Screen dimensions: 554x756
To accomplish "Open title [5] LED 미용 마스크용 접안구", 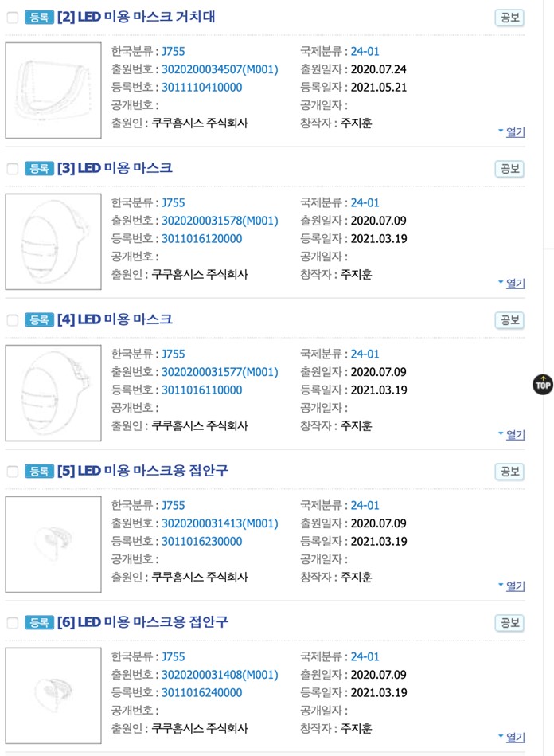I will pos(142,471).
